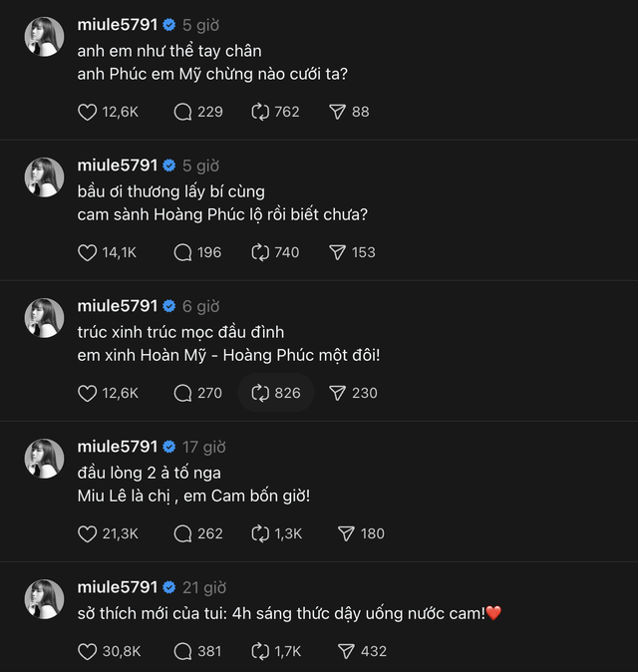Repost the 'cam sành Hoàng Phúc' post
This screenshot has width=638, height=672.
[x=260, y=252]
